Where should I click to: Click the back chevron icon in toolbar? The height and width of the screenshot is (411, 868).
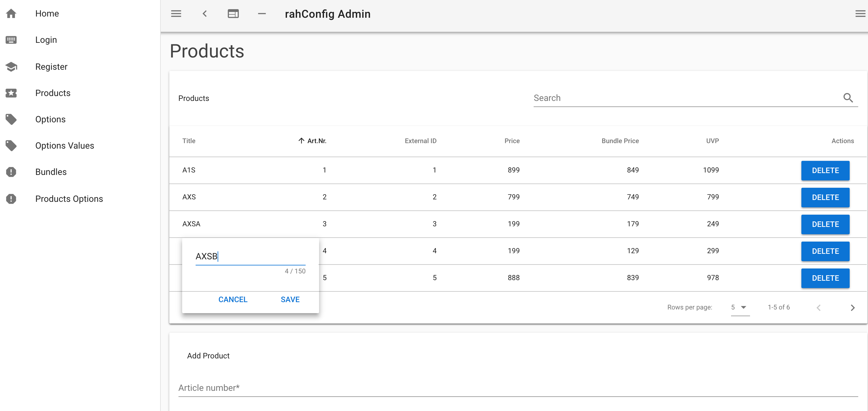204,14
